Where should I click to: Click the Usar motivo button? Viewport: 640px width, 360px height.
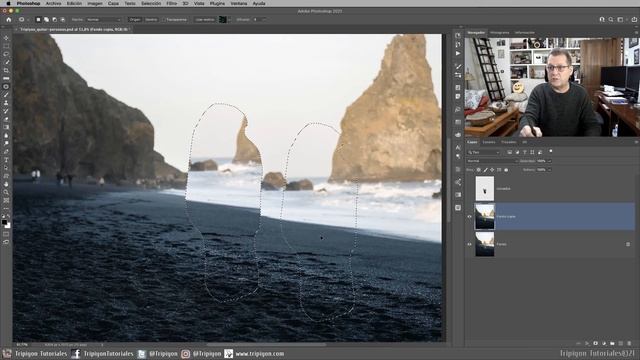tap(204, 19)
